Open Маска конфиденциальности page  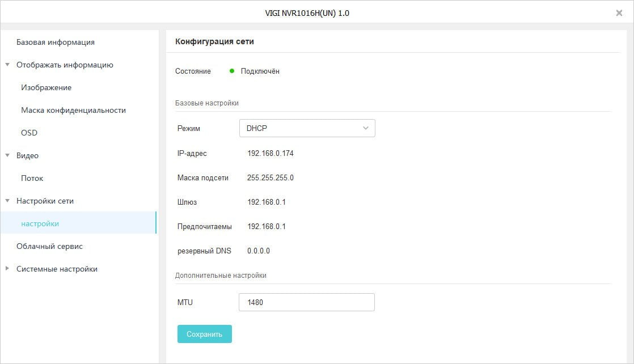73,110
